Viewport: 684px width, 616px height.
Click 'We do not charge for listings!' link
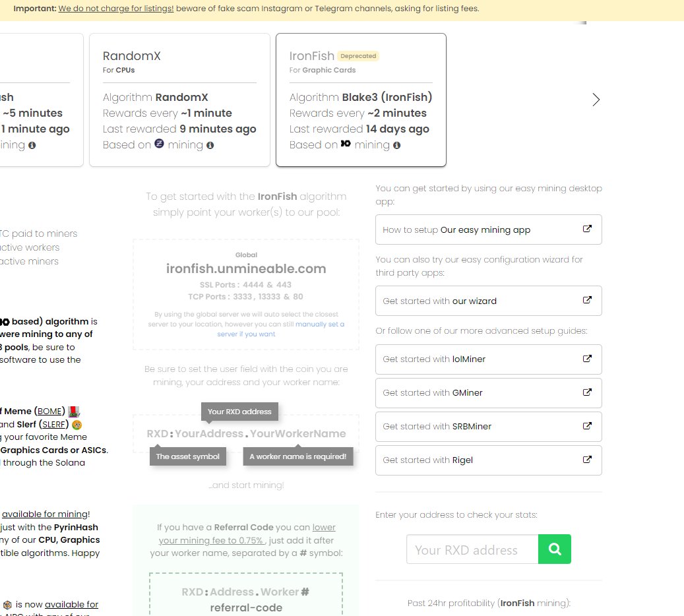click(116, 9)
